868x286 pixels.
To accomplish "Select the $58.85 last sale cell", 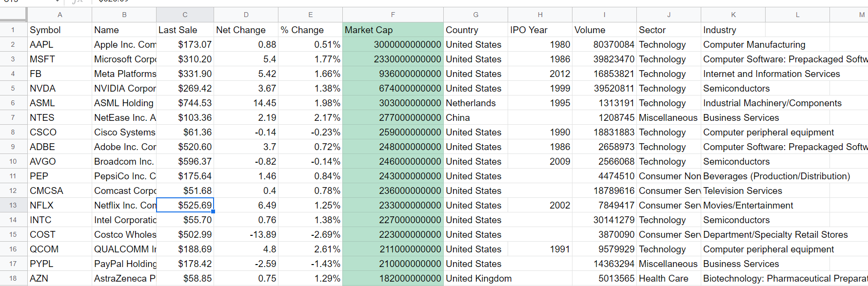I will (x=185, y=278).
